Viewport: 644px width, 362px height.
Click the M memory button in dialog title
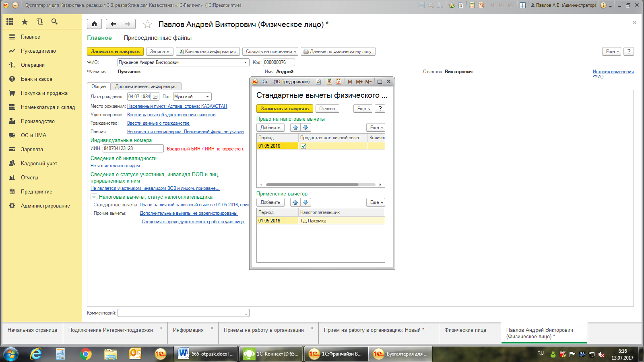[x=350, y=82]
